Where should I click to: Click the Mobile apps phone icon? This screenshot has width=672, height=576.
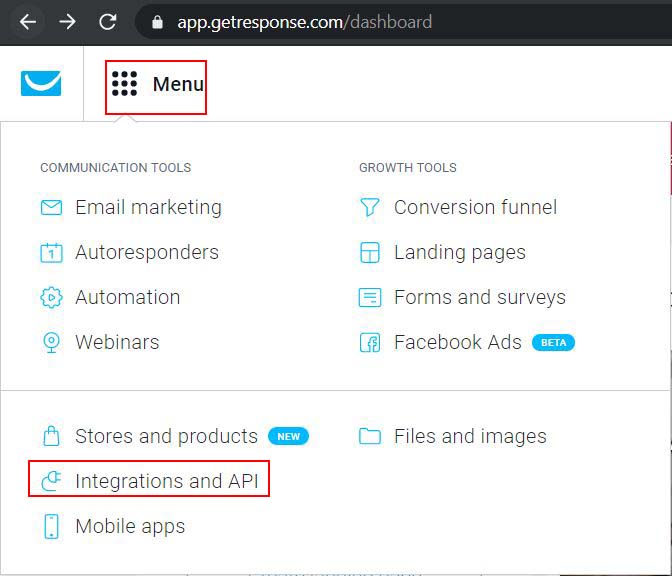[51, 526]
